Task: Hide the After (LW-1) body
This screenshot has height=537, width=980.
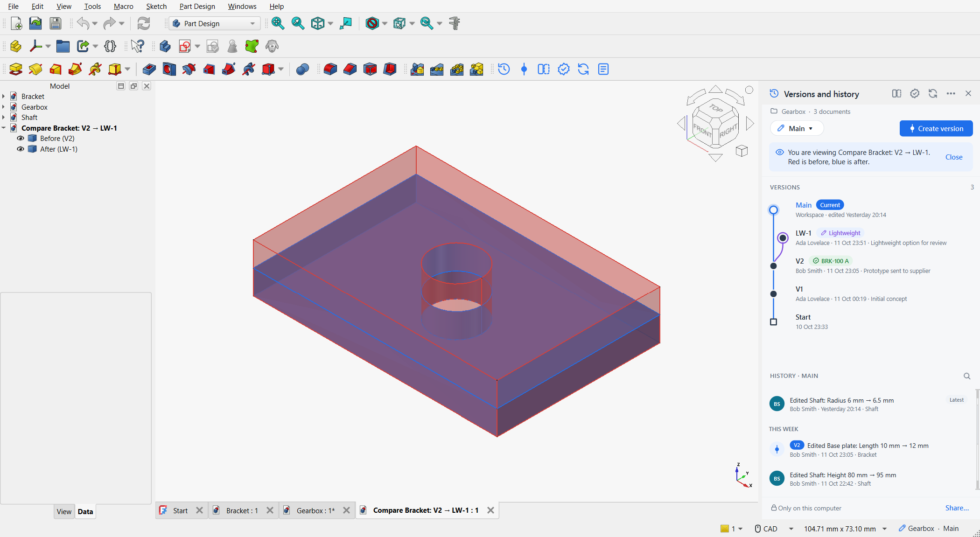Action: (x=21, y=149)
